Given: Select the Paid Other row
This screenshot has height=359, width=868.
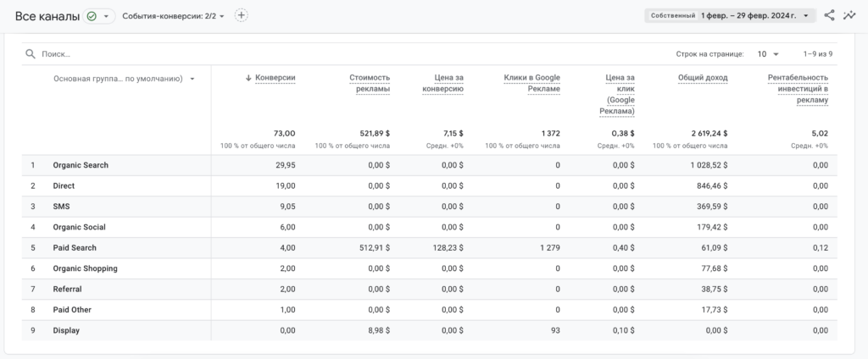Looking at the screenshot, I should coord(430,310).
